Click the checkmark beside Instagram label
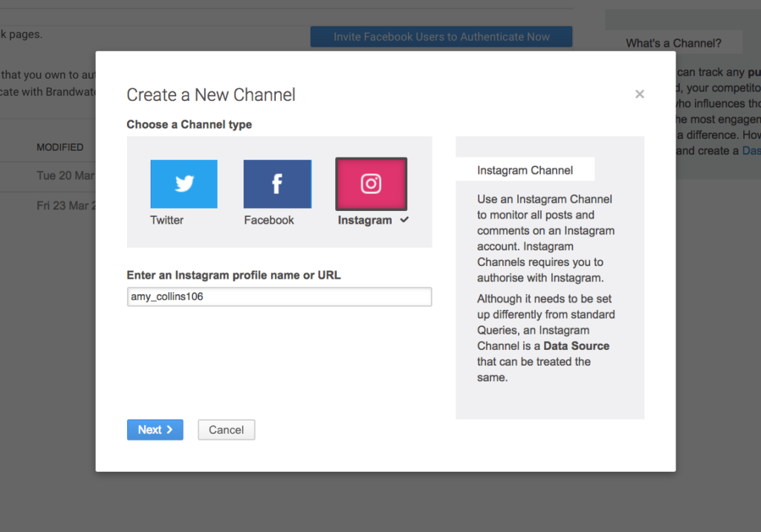This screenshot has width=761, height=532. 404,220
